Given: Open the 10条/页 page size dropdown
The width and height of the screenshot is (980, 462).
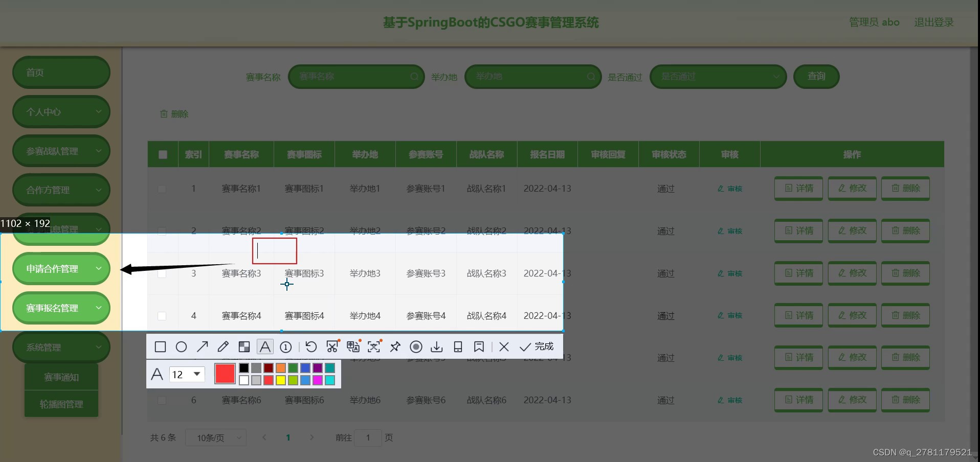Looking at the screenshot, I should pyautogui.click(x=215, y=438).
